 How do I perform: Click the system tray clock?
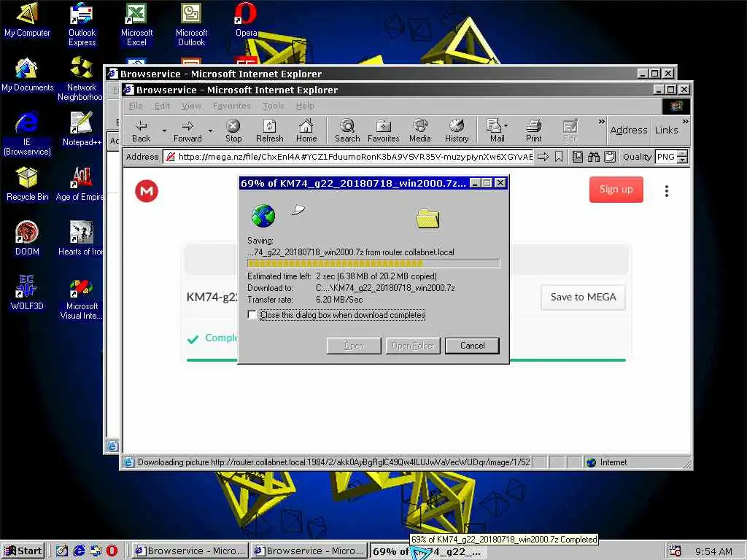[x=713, y=551]
